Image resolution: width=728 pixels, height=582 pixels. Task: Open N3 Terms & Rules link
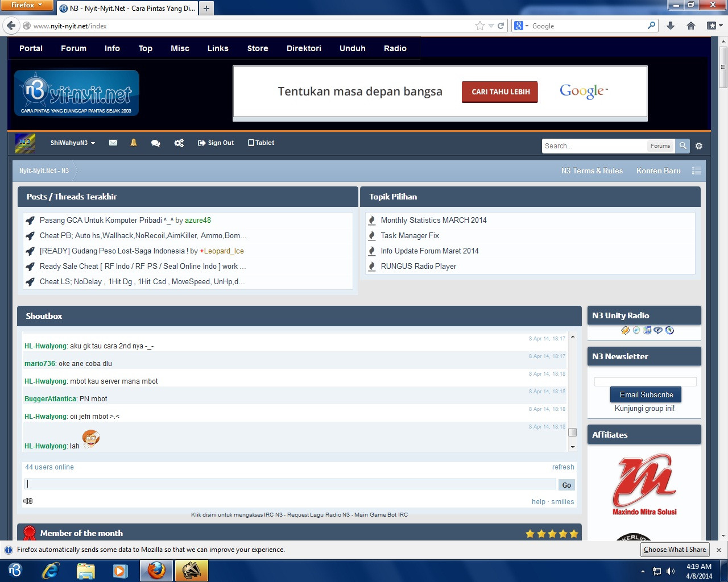pyautogui.click(x=592, y=171)
